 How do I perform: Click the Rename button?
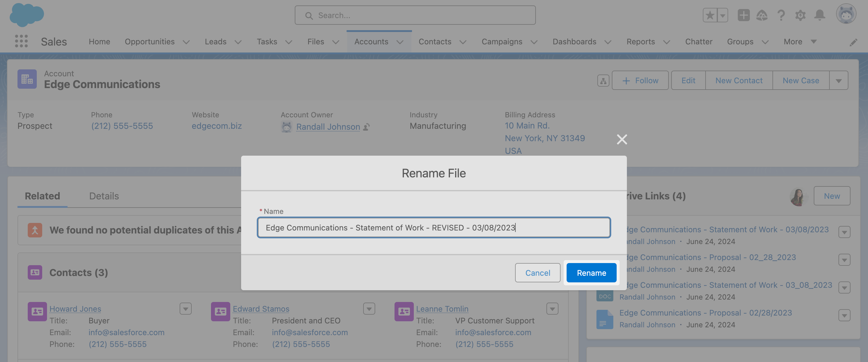591,273
